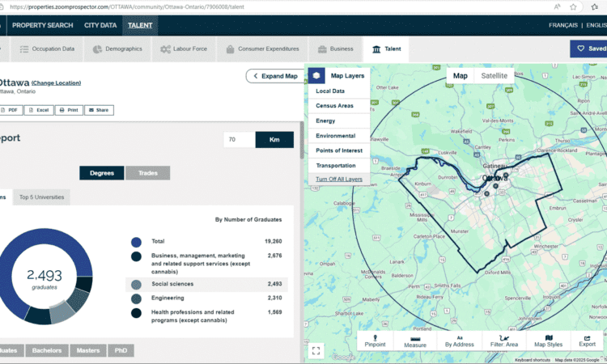The image size is (607, 364).
Task: Expand the Census Areas layer group
Action: (x=339, y=106)
